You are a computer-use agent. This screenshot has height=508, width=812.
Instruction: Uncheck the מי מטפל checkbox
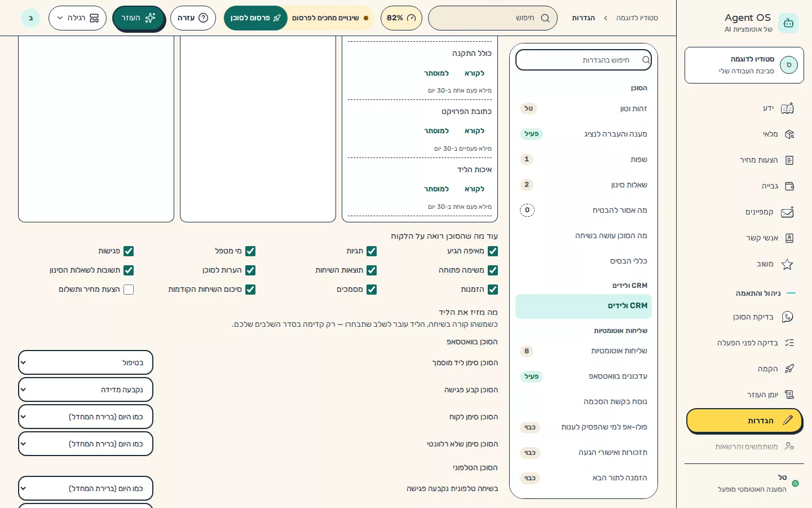coord(250,251)
